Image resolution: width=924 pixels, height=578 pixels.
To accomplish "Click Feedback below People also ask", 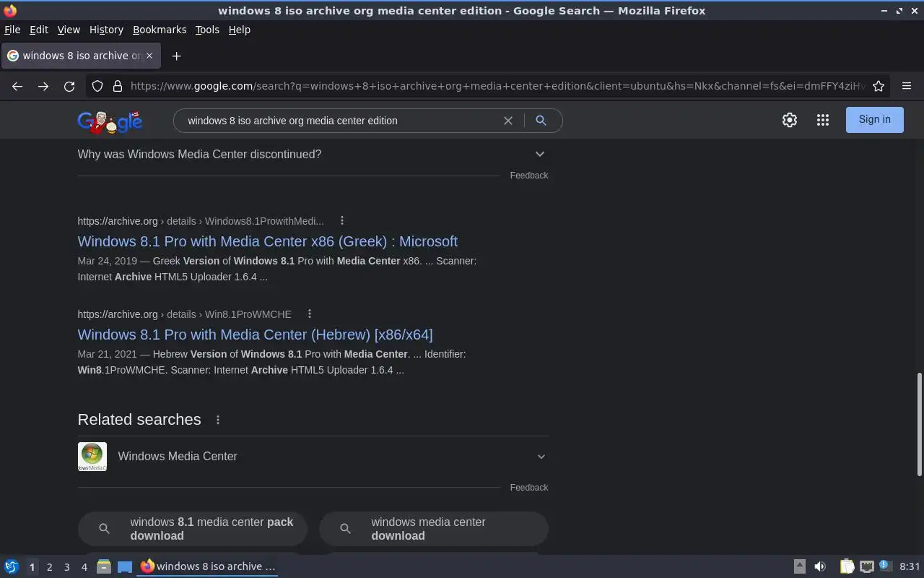I will [x=529, y=176].
